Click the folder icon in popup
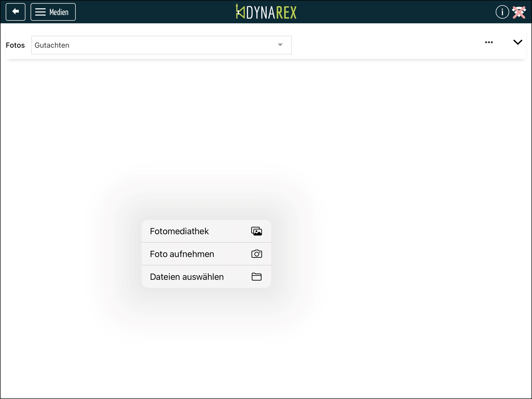Image resolution: width=532 pixels, height=399 pixels. [x=256, y=277]
